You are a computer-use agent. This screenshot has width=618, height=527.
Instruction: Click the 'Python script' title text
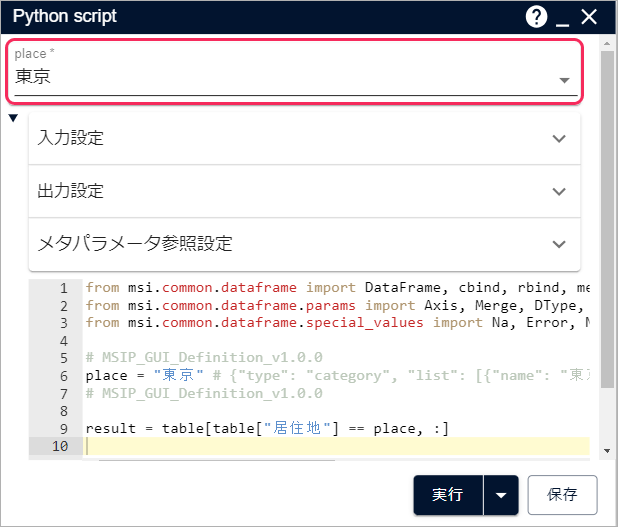coord(65,17)
